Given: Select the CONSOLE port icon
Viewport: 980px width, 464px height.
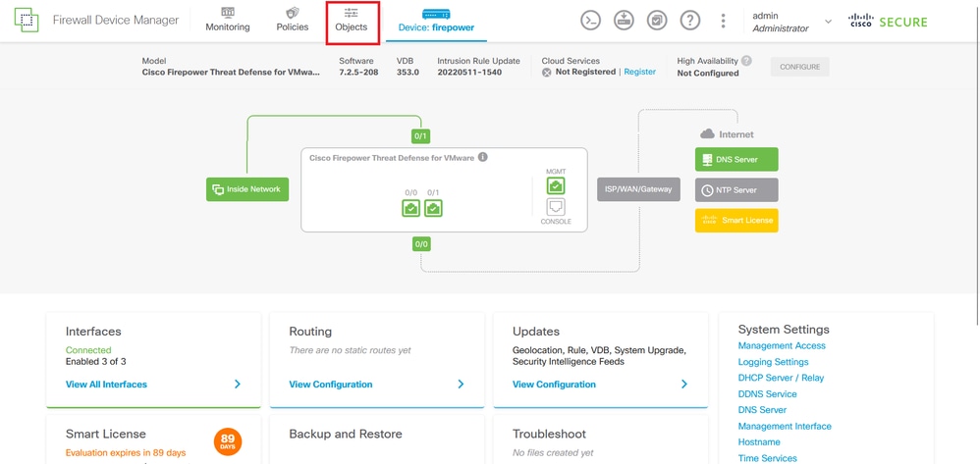Looking at the screenshot, I should [x=556, y=207].
